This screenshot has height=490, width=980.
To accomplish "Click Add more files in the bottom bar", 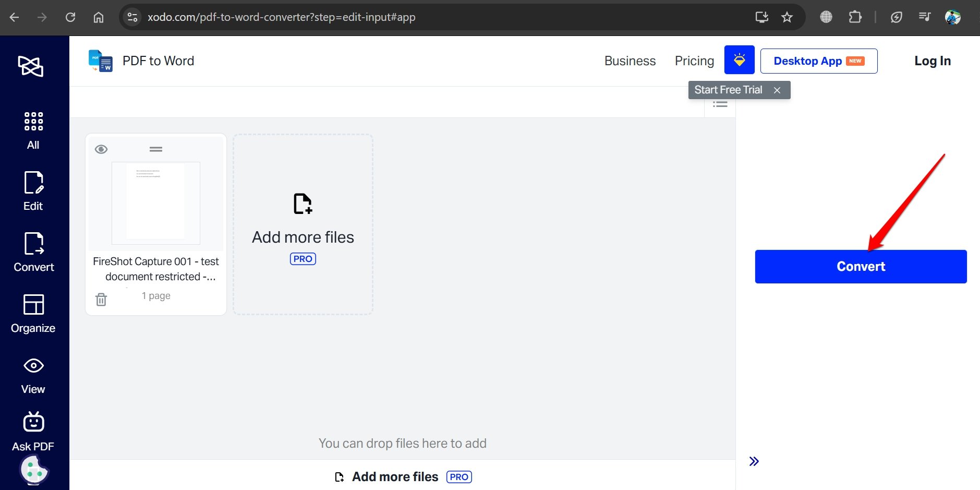I will [x=403, y=477].
